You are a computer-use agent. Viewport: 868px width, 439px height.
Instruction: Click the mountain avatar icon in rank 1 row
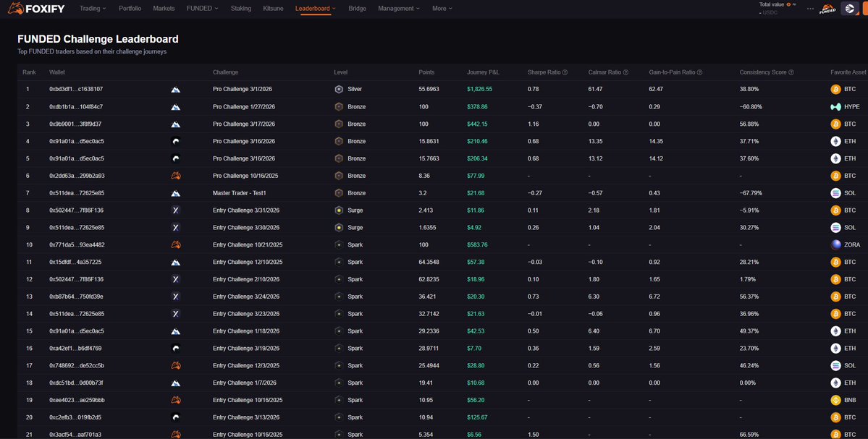pyautogui.click(x=175, y=89)
